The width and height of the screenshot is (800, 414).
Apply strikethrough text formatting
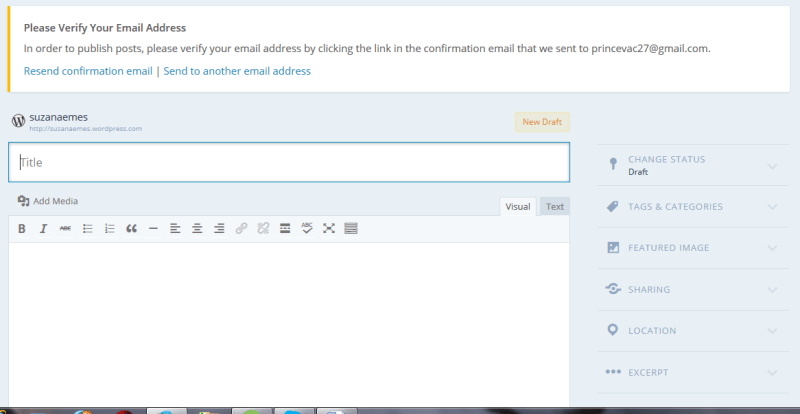click(x=65, y=229)
